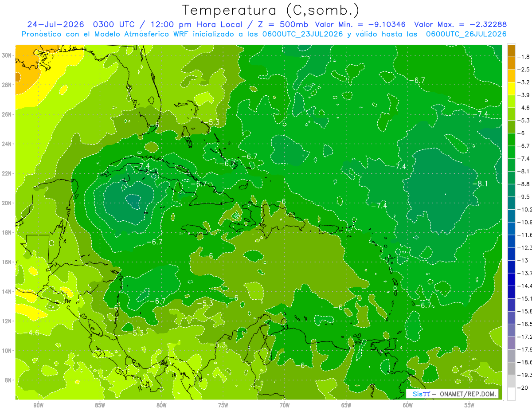The width and height of the screenshot is (532, 411).
Task: Click the '-5.3' contour label near the Bahamas
Action: pyautogui.click(x=211, y=122)
